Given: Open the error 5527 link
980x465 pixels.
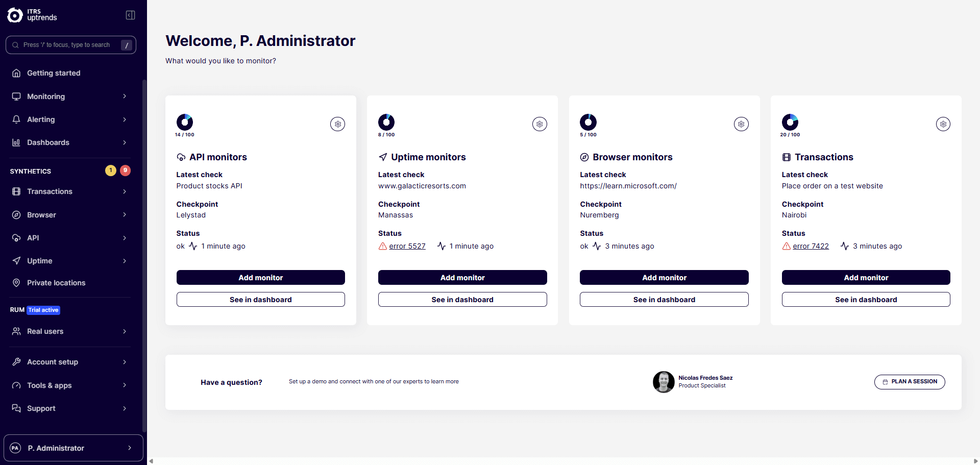Looking at the screenshot, I should 407,246.
